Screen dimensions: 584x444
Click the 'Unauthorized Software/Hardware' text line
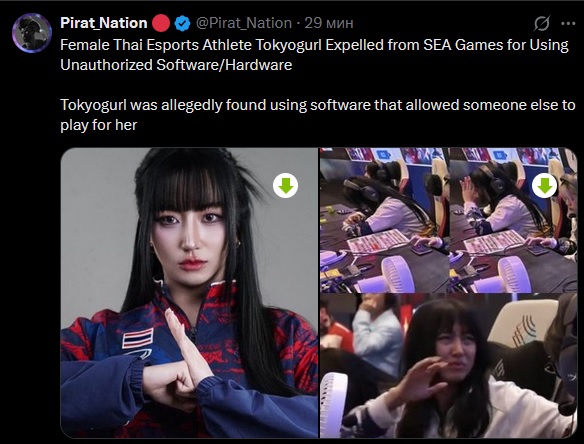176,65
